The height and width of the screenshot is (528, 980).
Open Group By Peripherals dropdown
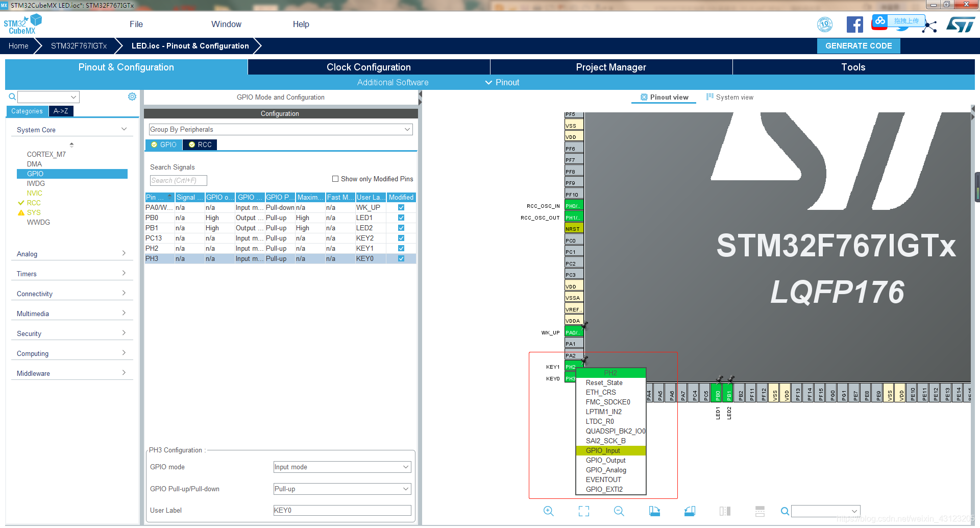pyautogui.click(x=280, y=129)
